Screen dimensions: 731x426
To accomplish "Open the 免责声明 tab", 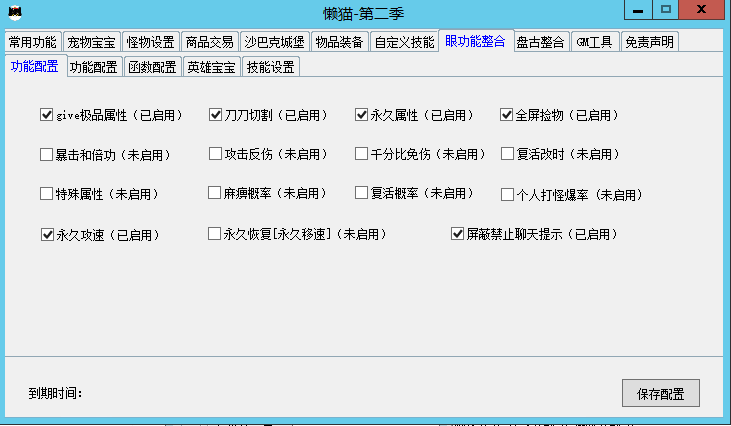I will click(x=649, y=42).
